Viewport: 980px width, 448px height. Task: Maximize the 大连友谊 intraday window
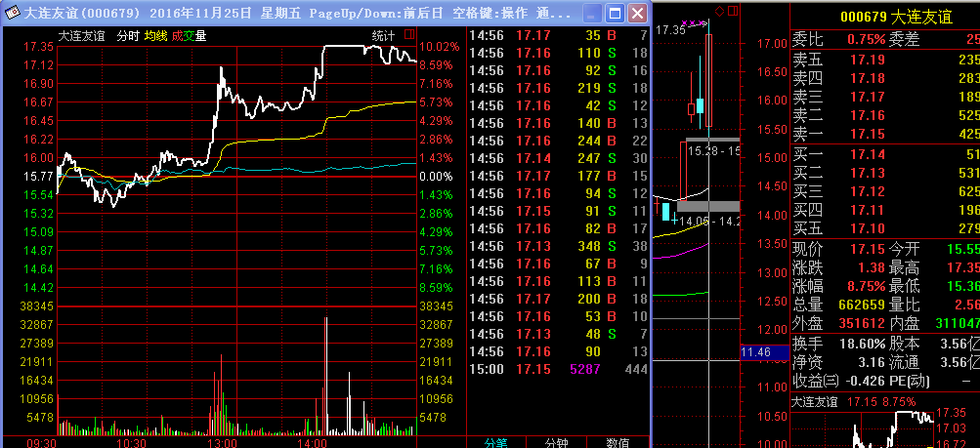tap(614, 14)
